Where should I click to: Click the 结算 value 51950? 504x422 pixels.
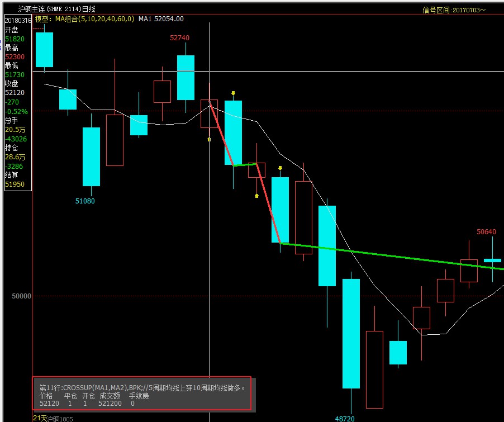(15, 184)
